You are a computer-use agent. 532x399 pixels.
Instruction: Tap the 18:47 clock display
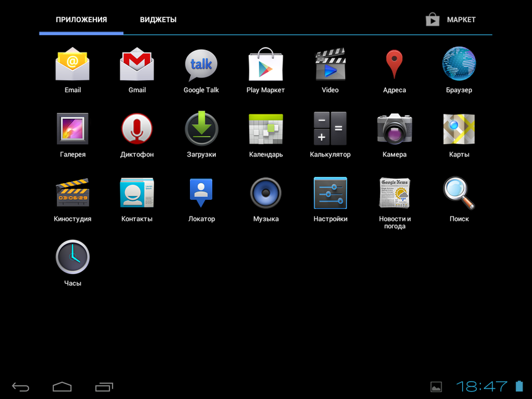(x=482, y=387)
